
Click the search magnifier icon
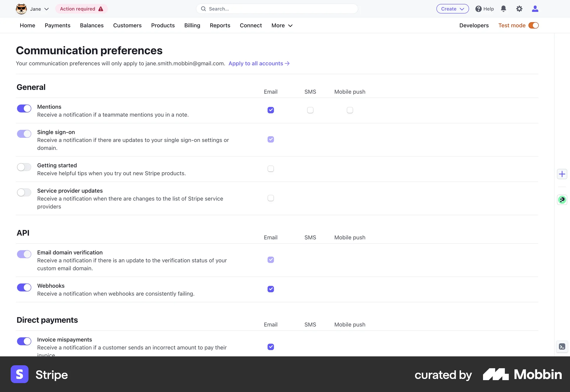pos(203,9)
